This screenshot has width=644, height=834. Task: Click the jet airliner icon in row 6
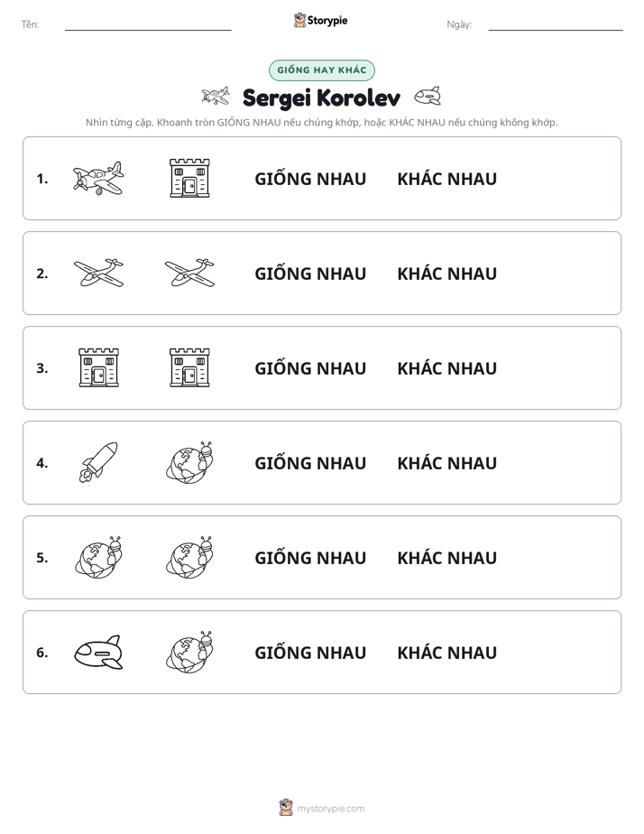point(98,652)
